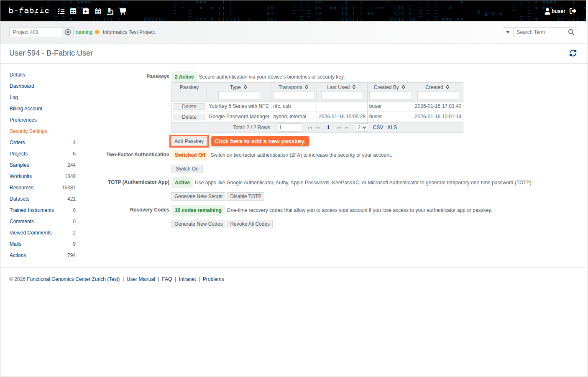
Task: Refresh the page using the reload icon
Action: click(x=573, y=53)
